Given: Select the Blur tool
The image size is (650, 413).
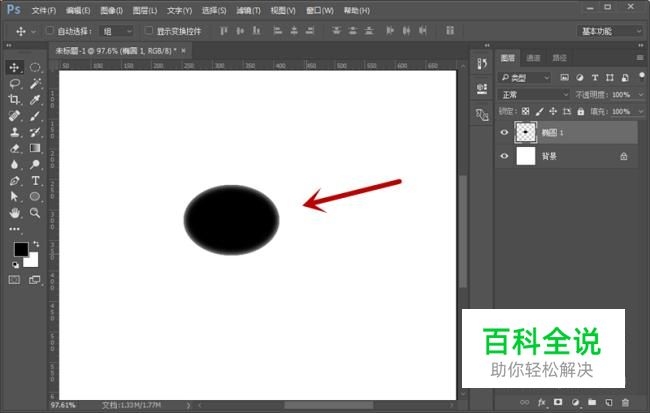Looking at the screenshot, I should click(15, 164).
